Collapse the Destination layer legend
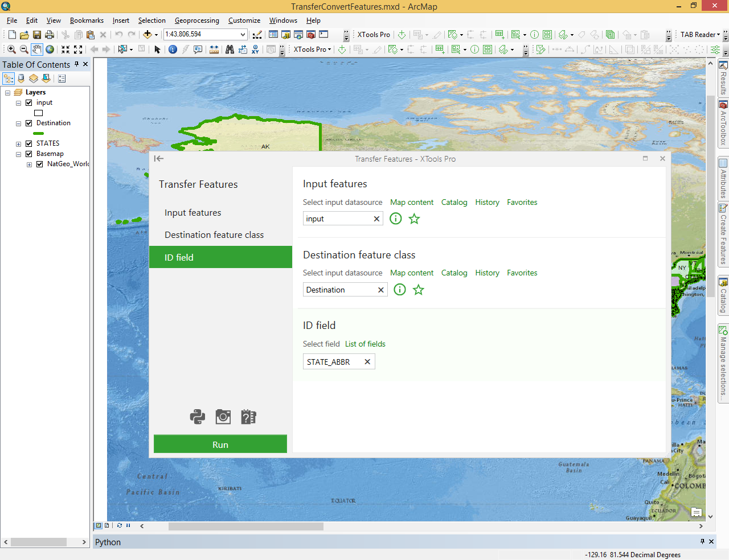The height and width of the screenshot is (560, 729). point(18,123)
